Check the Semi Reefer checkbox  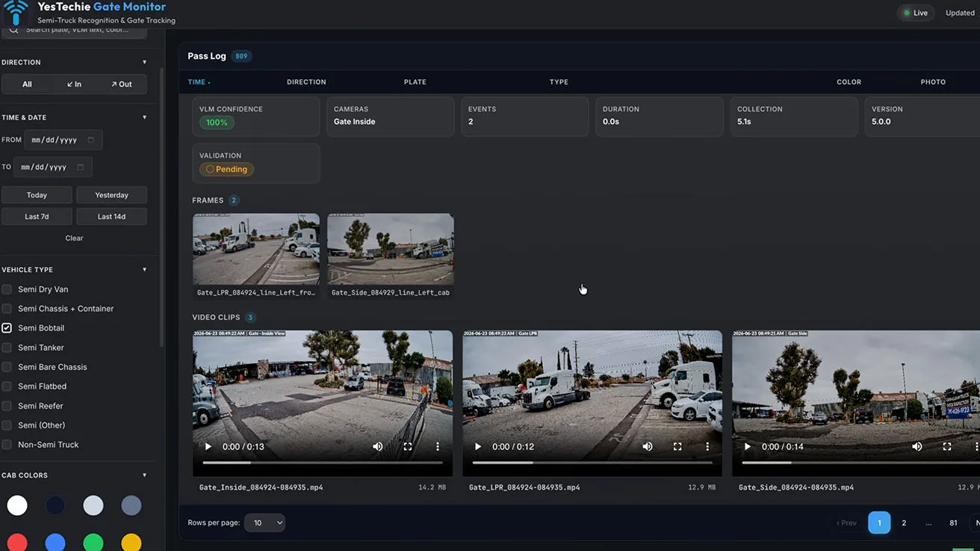tap(7, 406)
